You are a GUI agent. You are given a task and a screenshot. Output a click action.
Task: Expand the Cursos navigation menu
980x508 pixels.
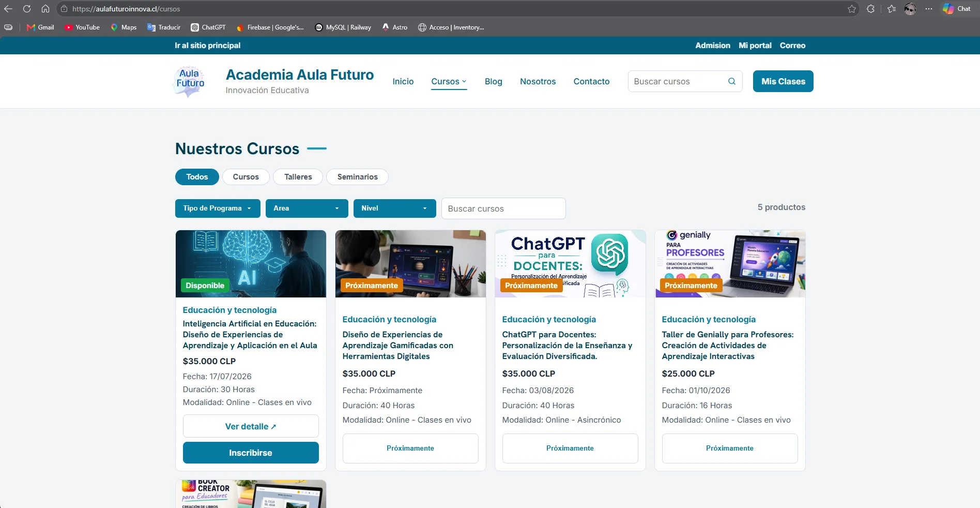coord(449,81)
